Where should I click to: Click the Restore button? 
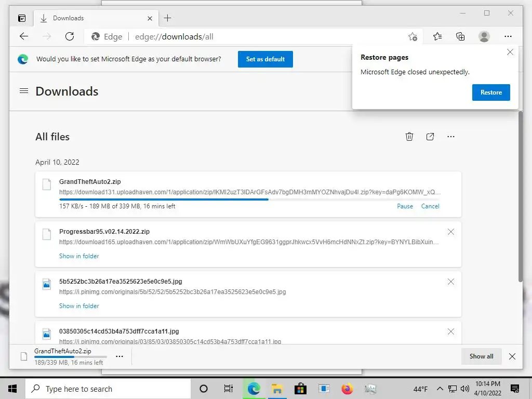[x=491, y=92]
